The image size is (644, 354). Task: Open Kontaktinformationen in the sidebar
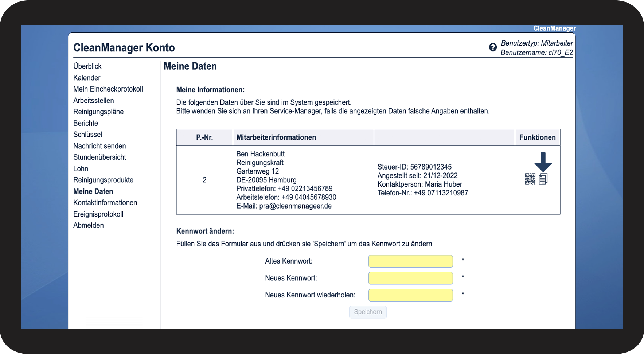pyautogui.click(x=105, y=203)
